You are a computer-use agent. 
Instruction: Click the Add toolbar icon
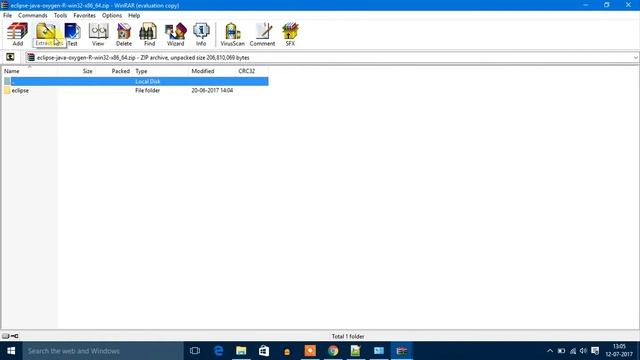(x=18, y=34)
